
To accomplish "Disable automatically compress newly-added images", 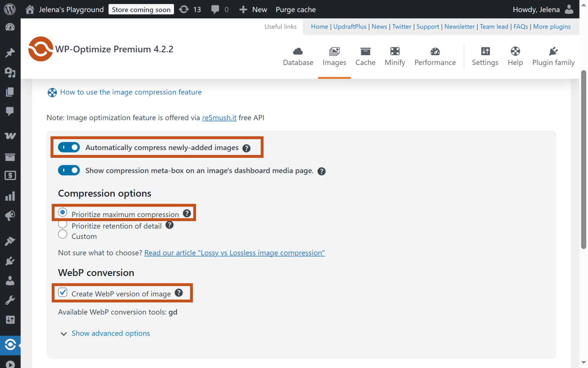I will pyautogui.click(x=69, y=147).
